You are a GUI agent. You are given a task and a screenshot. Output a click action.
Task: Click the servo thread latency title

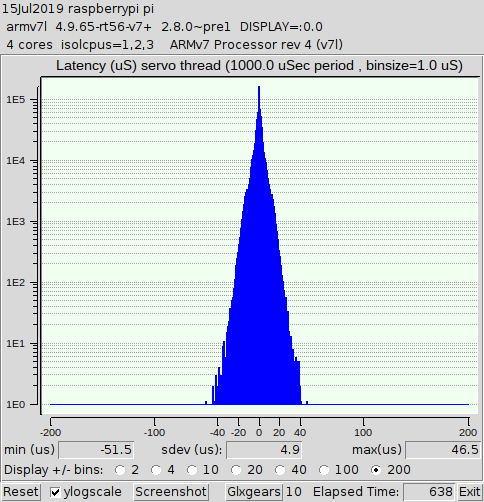(x=259, y=66)
